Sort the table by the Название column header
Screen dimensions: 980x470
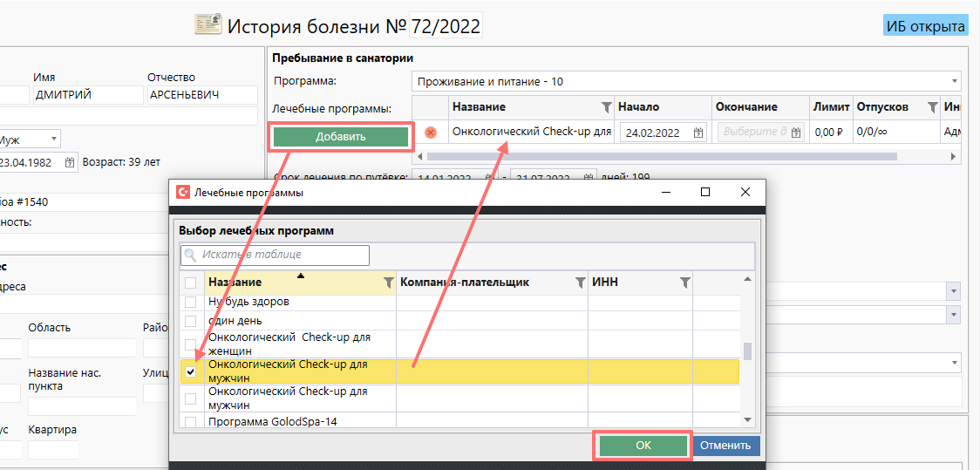(x=288, y=283)
